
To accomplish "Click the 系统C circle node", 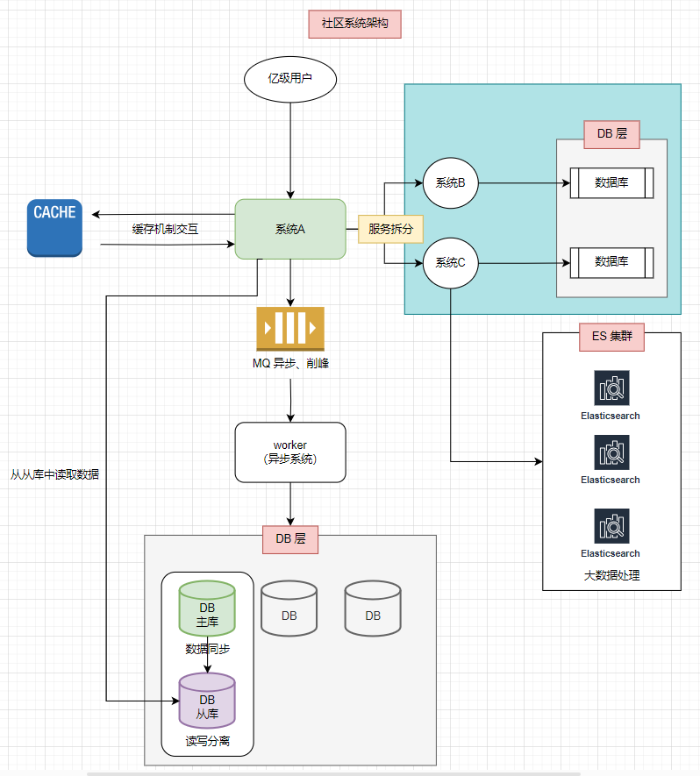I will tap(451, 263).
